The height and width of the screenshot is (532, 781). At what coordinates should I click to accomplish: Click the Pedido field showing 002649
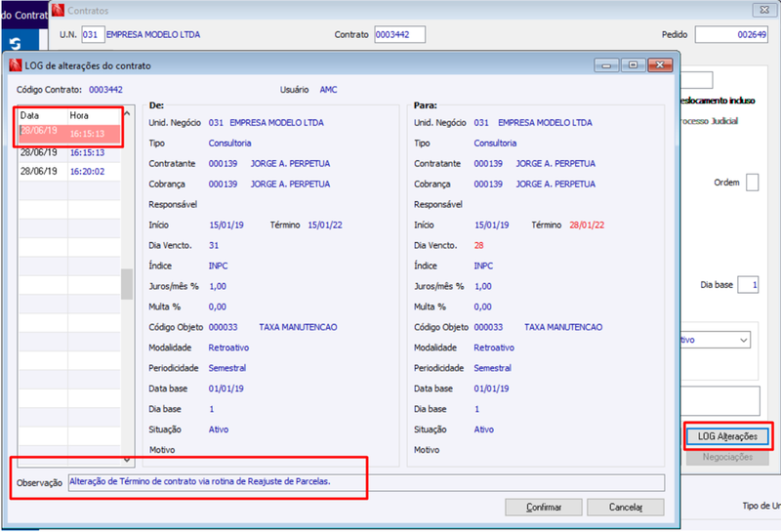[731, 35]
